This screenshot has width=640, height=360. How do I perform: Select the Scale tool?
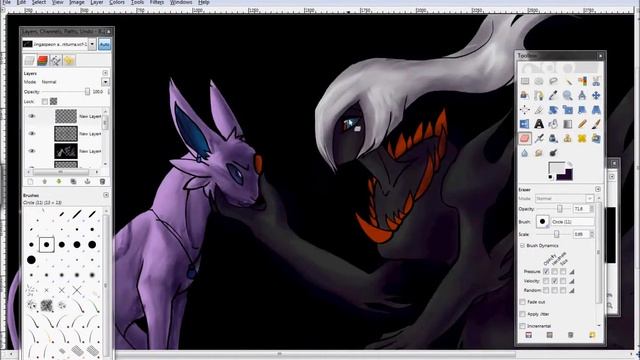(x=568, y=110)
